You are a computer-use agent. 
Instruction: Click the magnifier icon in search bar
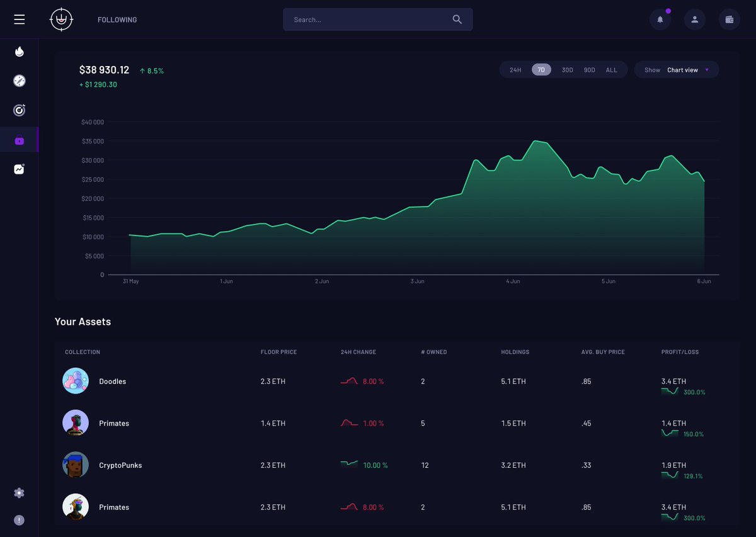[457, 20]
